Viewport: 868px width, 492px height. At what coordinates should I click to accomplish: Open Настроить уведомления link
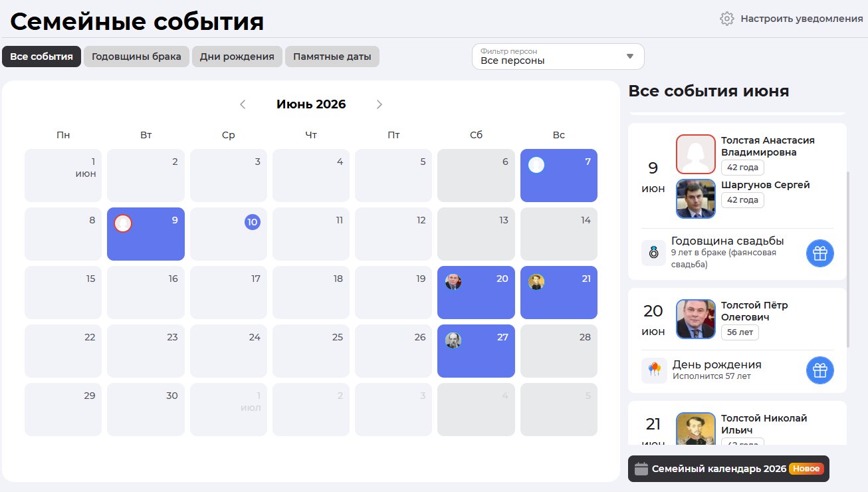coord(802,19)
